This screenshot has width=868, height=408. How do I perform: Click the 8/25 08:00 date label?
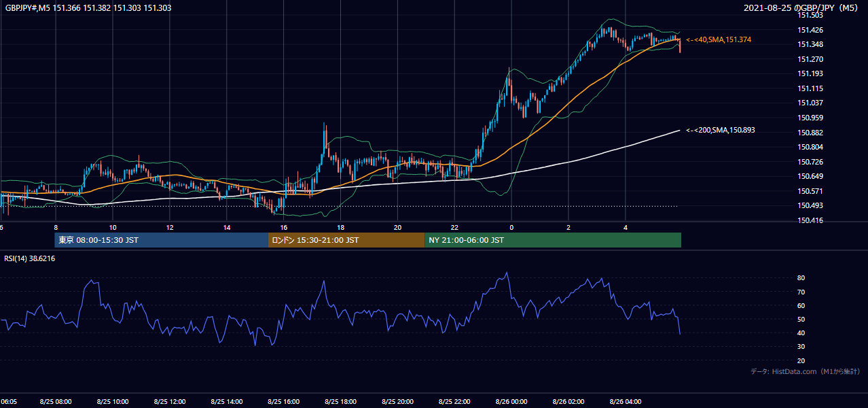tap(55, 402)
